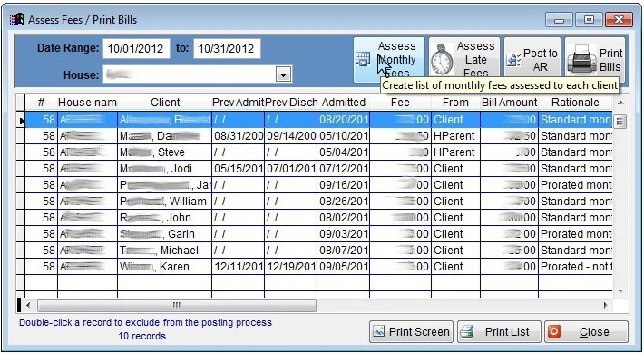
Task: Click the Client column header
Action: point(165,103)
